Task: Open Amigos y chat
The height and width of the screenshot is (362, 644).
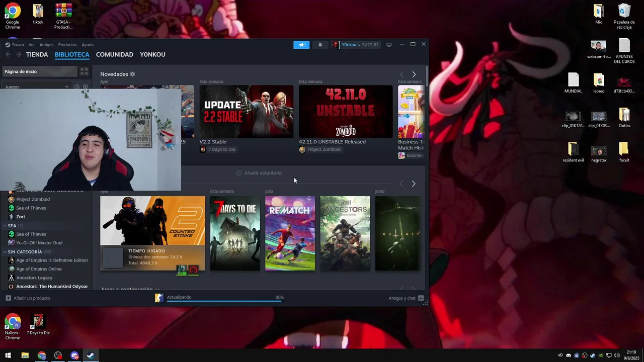Action: (406, 298)
